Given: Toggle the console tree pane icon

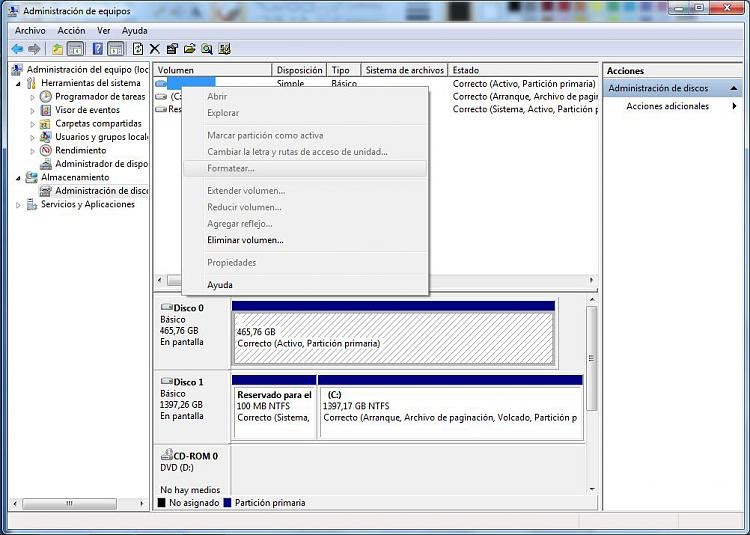Looking at the screenshot, I should 76,49.
